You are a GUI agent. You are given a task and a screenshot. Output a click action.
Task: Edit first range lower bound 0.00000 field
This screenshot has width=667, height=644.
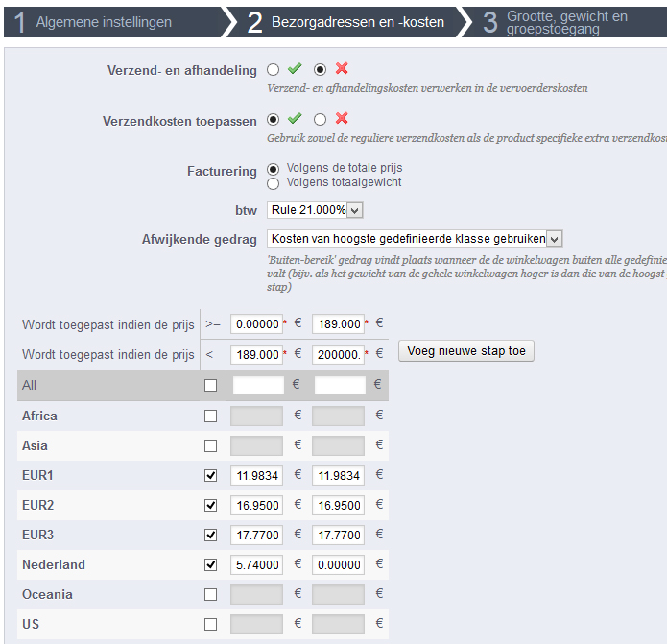[x=256, y=324]
